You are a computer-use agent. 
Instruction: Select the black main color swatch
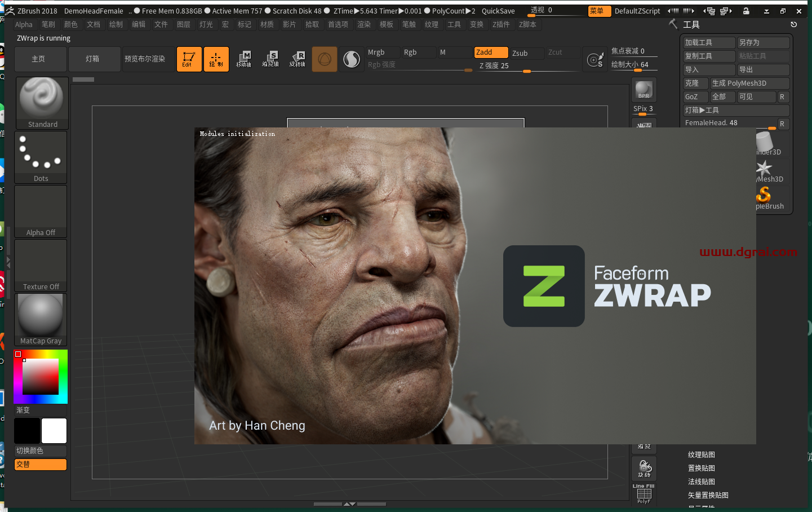tap(27, 431)
